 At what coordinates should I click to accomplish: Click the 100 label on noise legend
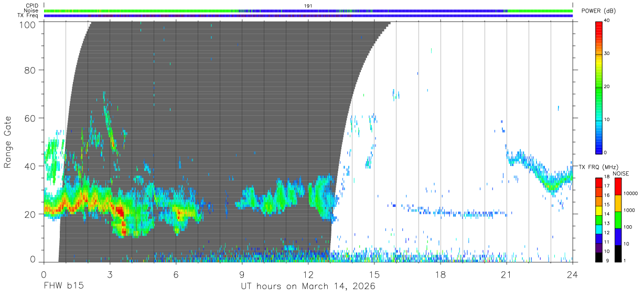629,227
